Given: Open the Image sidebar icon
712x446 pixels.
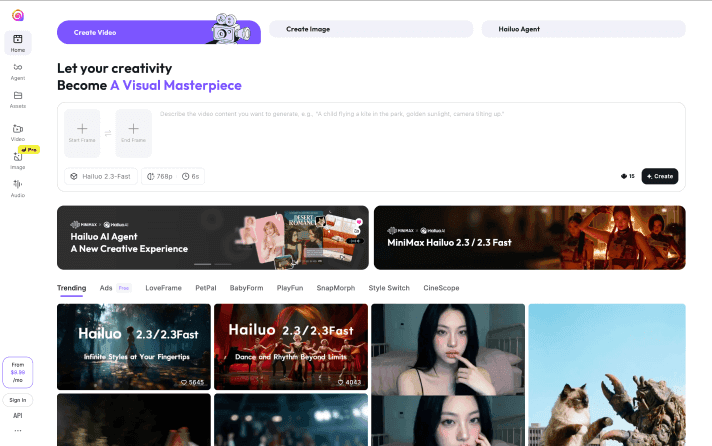Looking at the screenshot, I should click(18, 161).
